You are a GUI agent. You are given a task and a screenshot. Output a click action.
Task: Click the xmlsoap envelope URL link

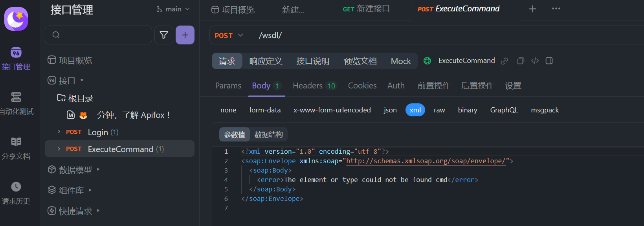click(x=426, y=161)
